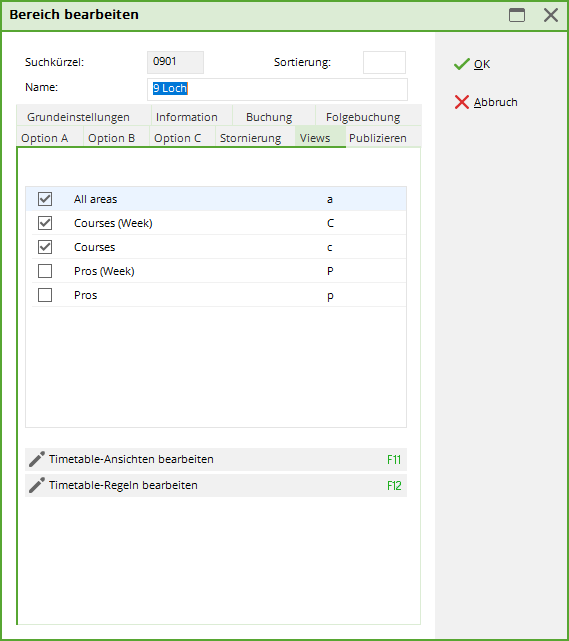
Task: Click into the Sortierung input field
Action: click(384, 63)
